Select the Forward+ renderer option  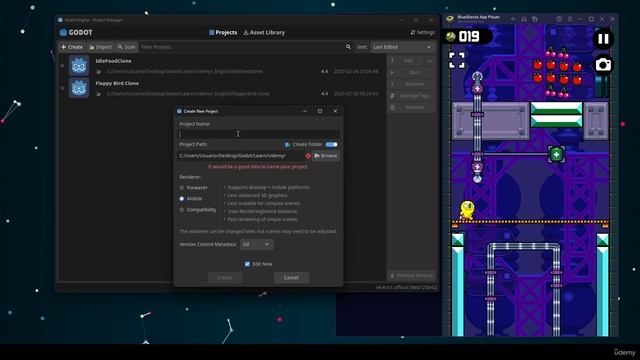click(193, 188)
